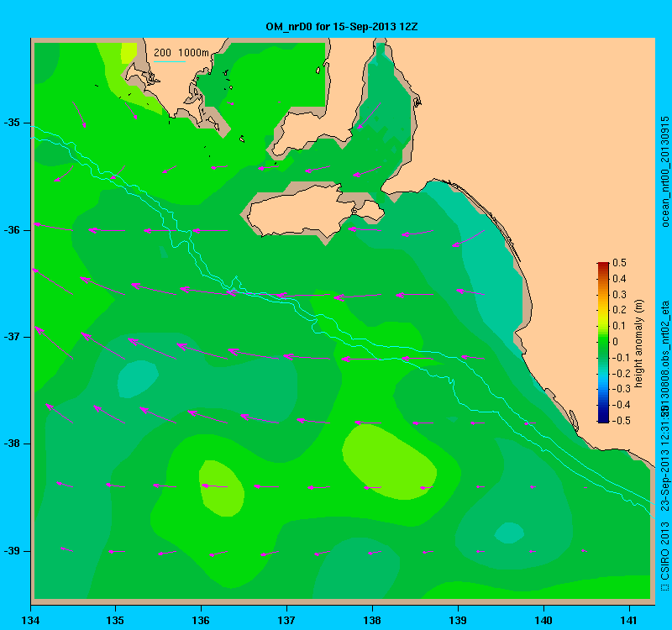Click the -0.4 value on the color bar scale
The height and width of the screenshot is (630, 672).
click(621, 405)
